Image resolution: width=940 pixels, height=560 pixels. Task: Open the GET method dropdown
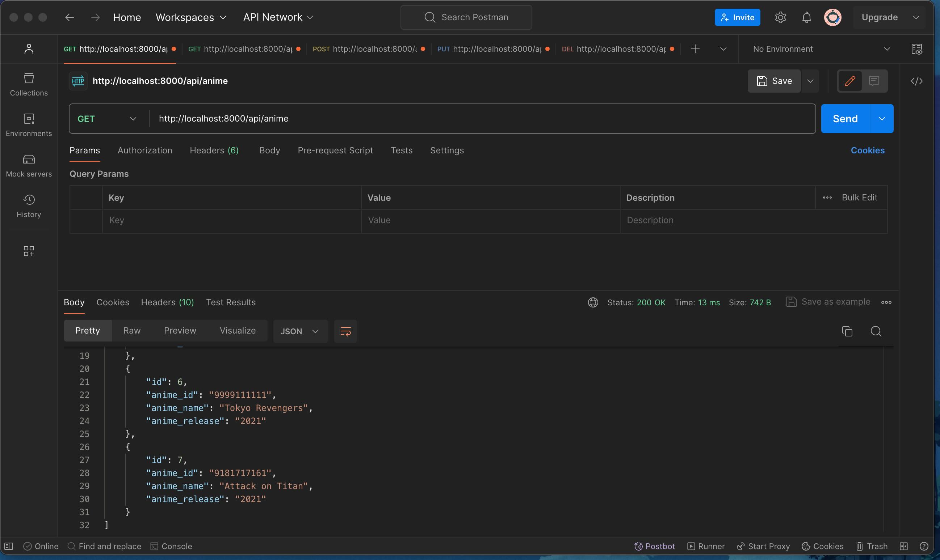tap(107, 119)
